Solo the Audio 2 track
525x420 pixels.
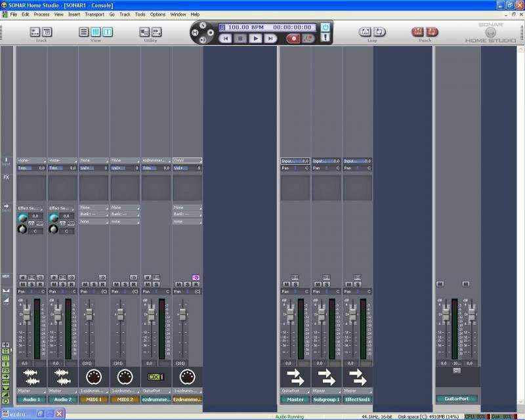click(62, 284)
